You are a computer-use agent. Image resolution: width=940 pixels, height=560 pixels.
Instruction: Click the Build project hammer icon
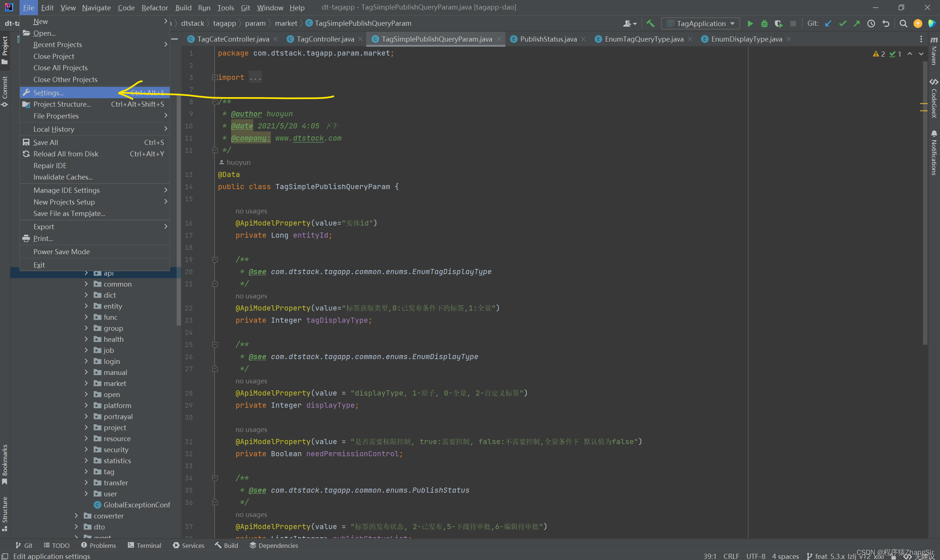[x=650, y=24]
